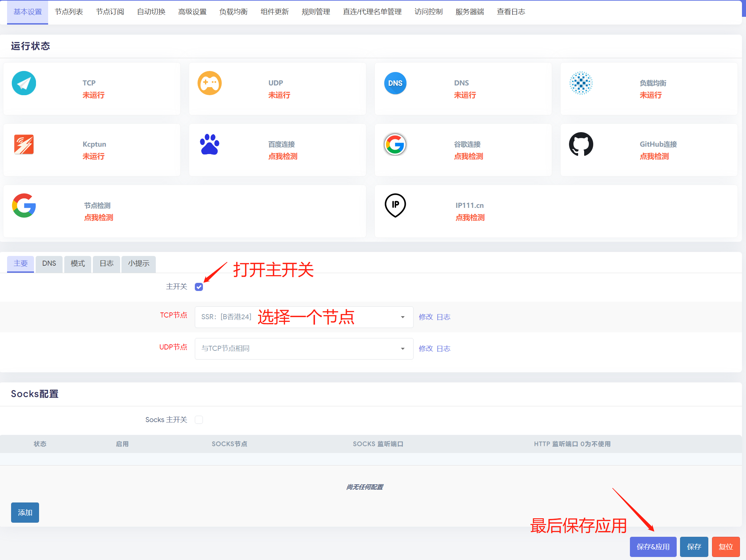Click the load balancing dotted icon
This screenshot has width=746, height=560.
[x=581, y=83]
